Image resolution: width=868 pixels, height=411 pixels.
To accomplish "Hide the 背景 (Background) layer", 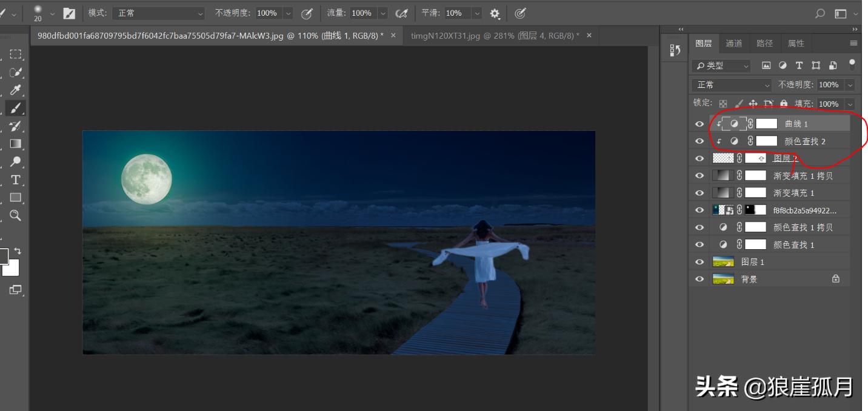I will pyautogui.click(x=699, y=279).
